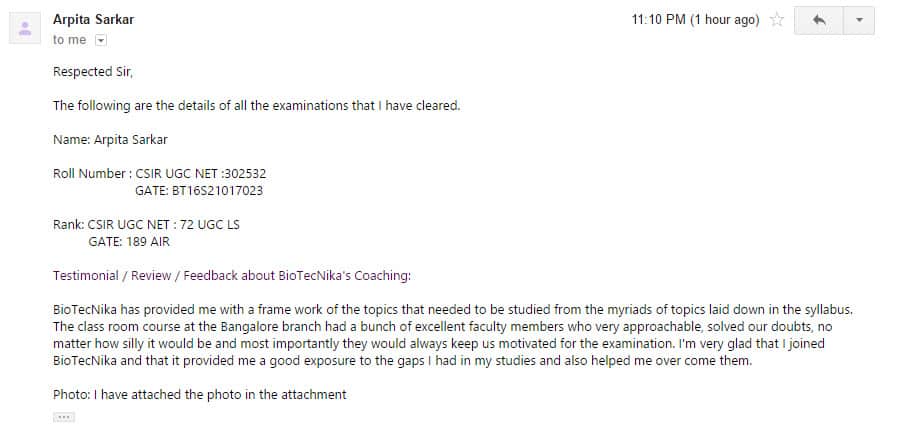
Task: Click the sender's profile avatar icon
Action: coord(25,28)
